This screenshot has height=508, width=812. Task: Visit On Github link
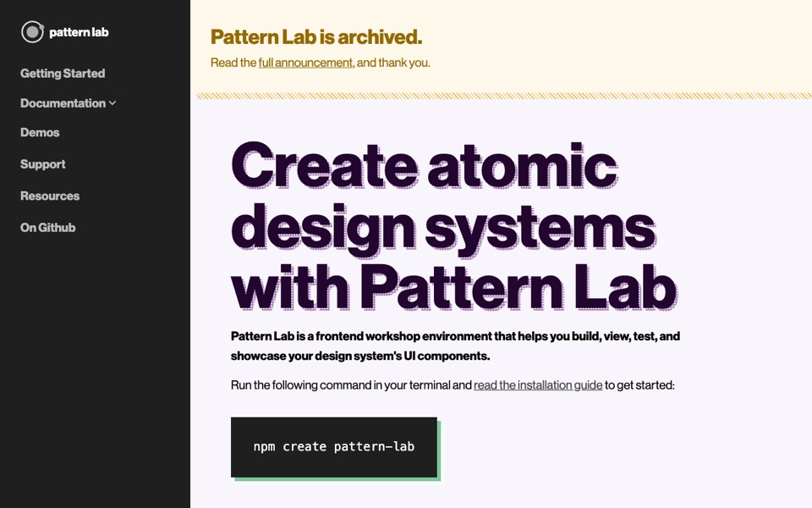tap(47, 228)
